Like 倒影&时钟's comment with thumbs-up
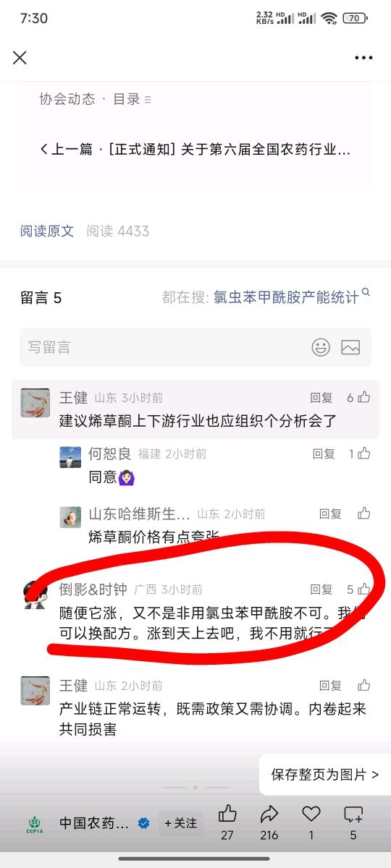This screenshot has width=391, height=868. click(x=364, y=589)
